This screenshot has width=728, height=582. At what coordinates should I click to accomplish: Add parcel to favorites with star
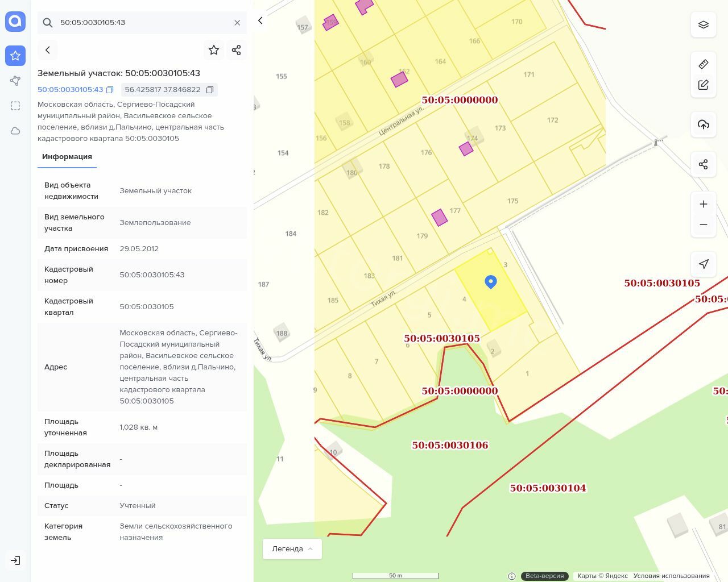214,50
